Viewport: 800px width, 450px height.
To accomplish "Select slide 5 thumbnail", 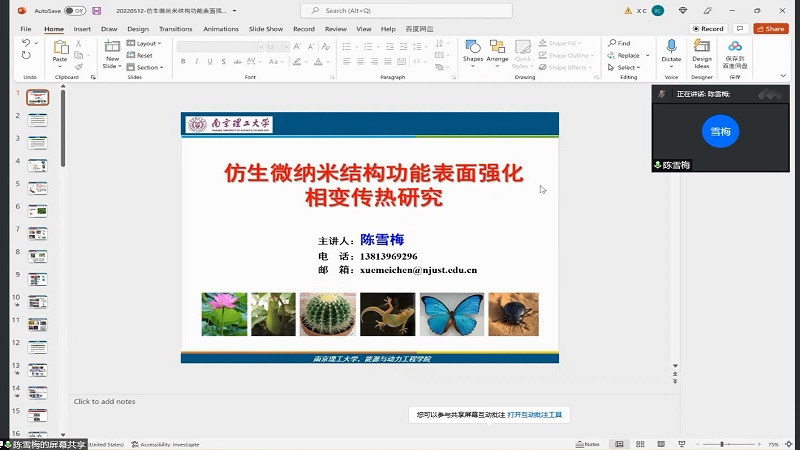I will 37,188.
